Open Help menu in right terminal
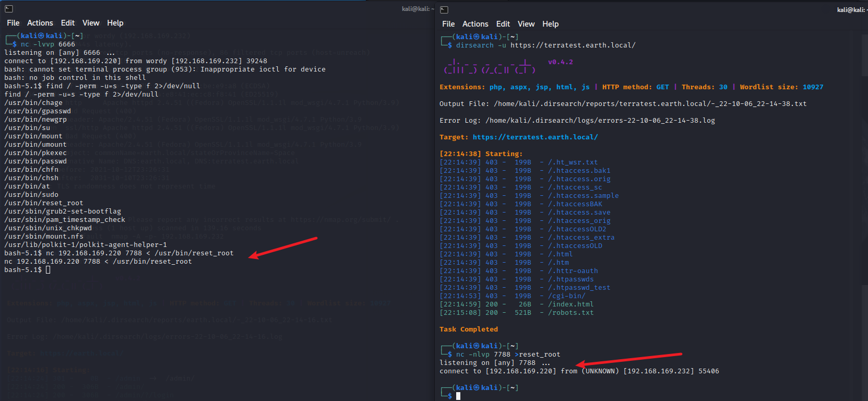This screenshot has height=401, width=868. pyautogui.click(x=551, y=24)
